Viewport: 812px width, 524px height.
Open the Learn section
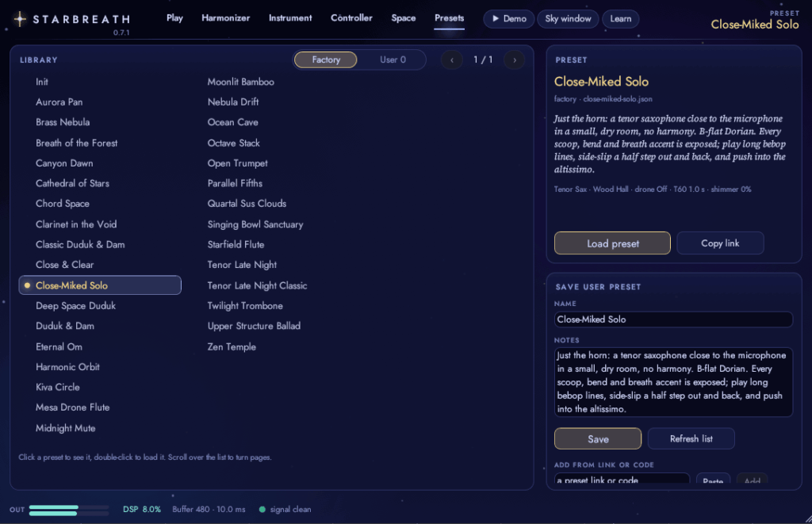[x=620, y=19]
